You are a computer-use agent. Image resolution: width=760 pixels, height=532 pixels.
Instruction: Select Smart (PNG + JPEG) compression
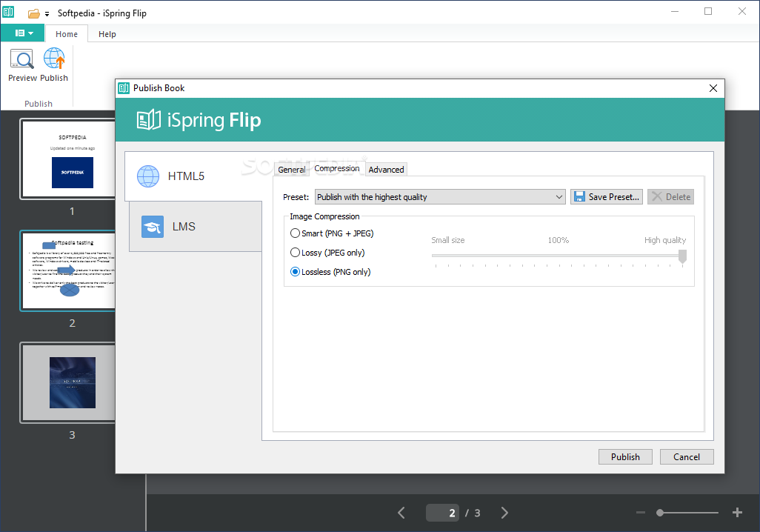[x=332, y=233]
